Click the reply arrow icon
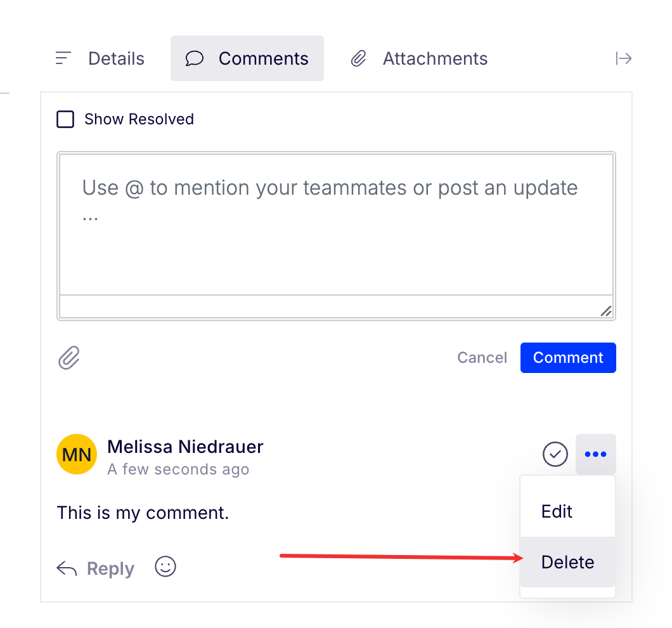 (x=67, y=568)
